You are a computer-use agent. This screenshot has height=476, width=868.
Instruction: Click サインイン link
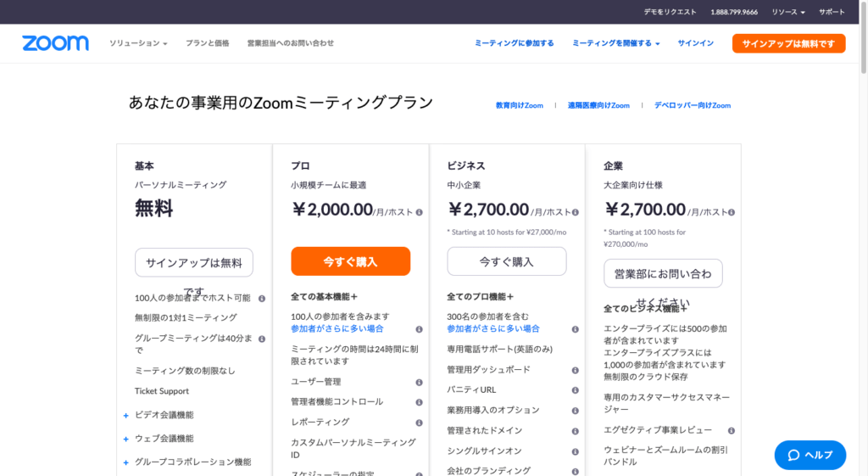[x=695, y=43]
